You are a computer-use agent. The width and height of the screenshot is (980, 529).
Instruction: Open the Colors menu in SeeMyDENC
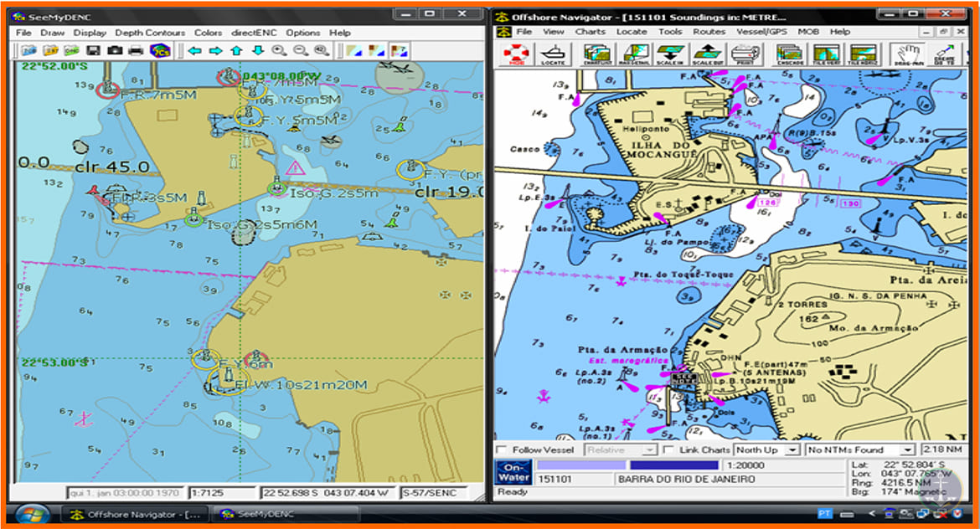click(208, 33)
